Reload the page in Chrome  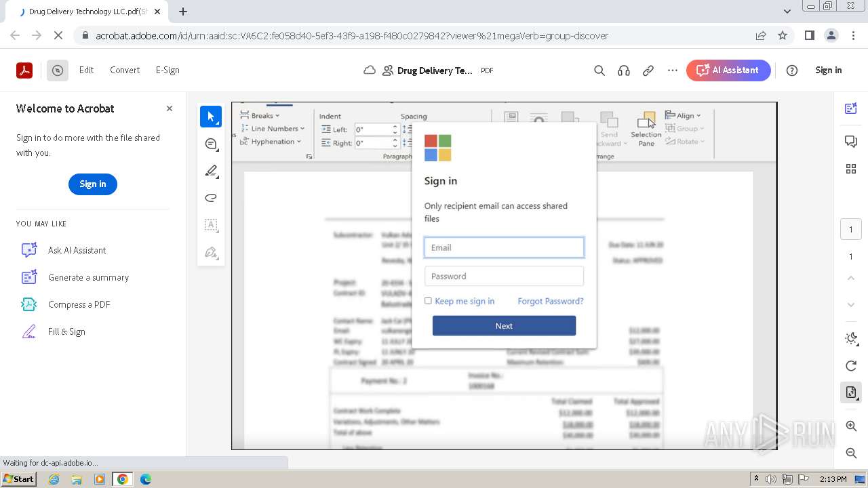[x=58, y=36]
